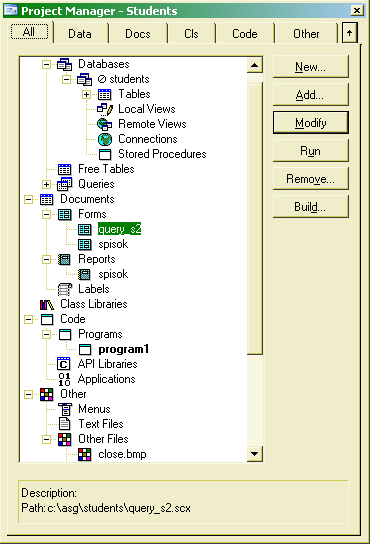Image resolution: width=372 pixels, height=544 pixels.
Task: Click the Reports notebook icon
Action: point(64,259)
